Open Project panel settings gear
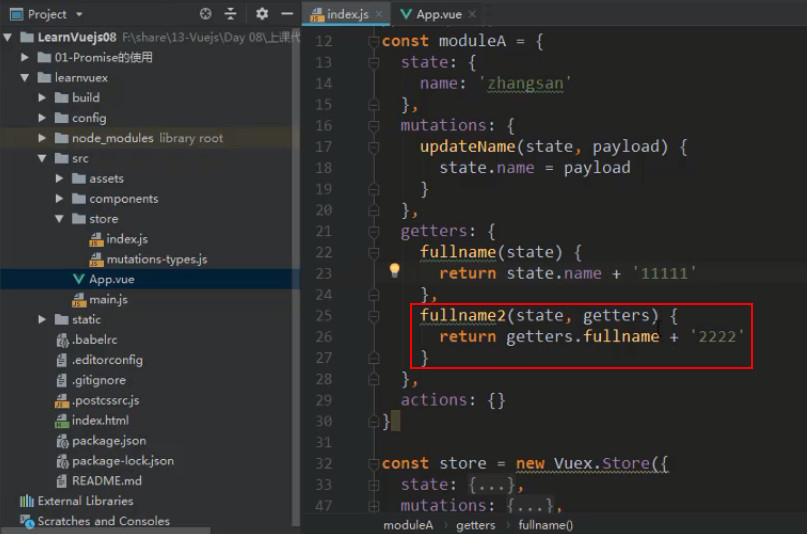Screen dimensions: 807x534 click(262, 14)
